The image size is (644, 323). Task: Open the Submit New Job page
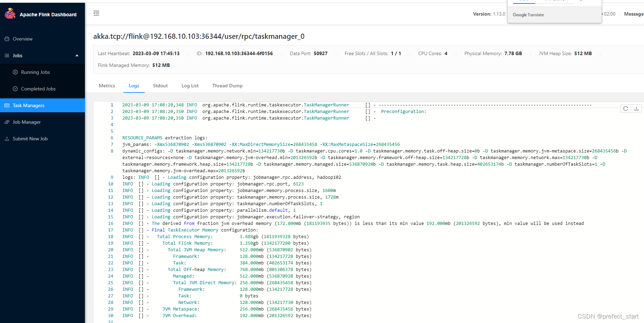[42, 139]
